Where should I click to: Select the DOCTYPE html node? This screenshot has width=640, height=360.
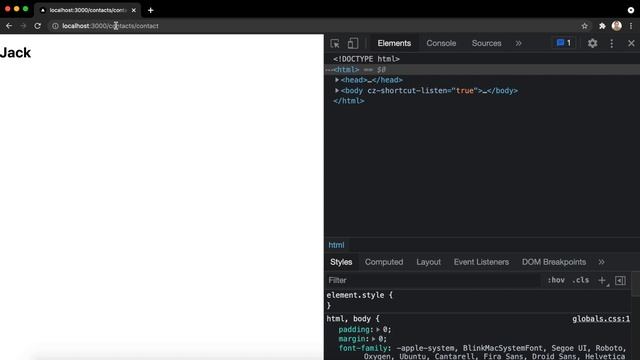pos(366,59)
